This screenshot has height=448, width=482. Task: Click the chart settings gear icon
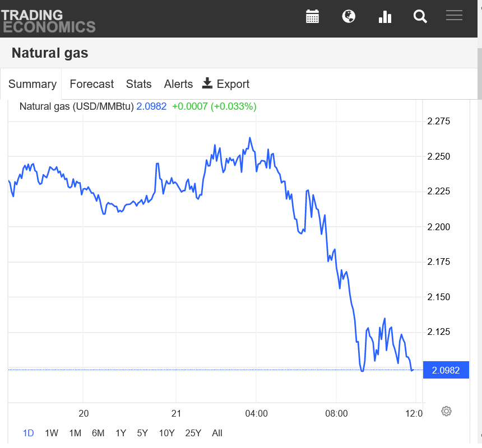coord(446,411)
